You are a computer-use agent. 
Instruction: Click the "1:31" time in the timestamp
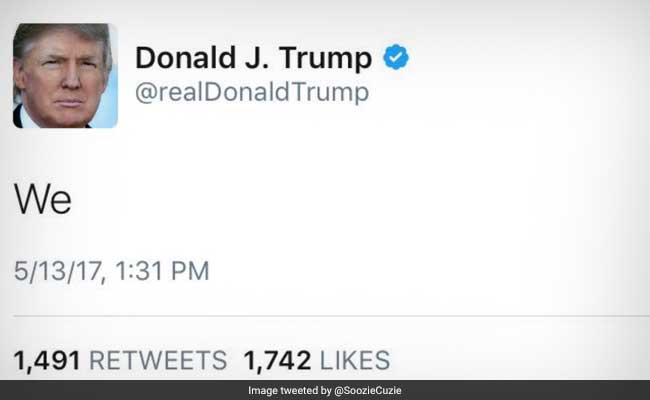tap(141, 270)
